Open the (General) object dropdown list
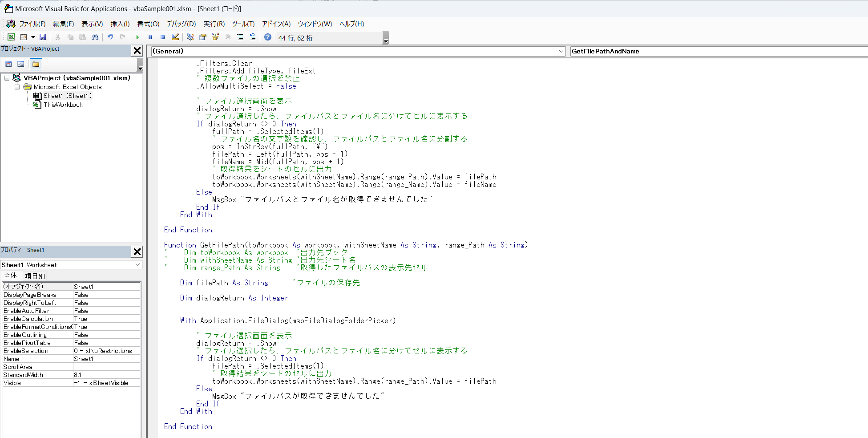The image size is (868, 438). pos(560,51)
